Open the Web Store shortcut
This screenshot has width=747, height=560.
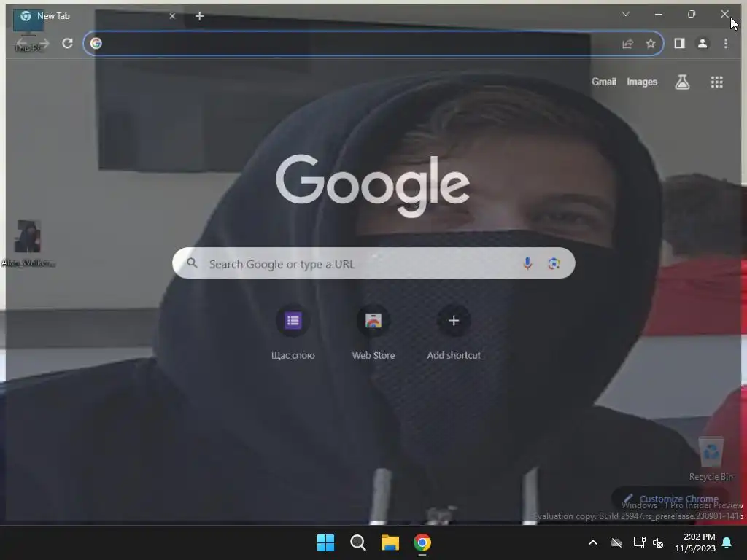tap(373, 332)
